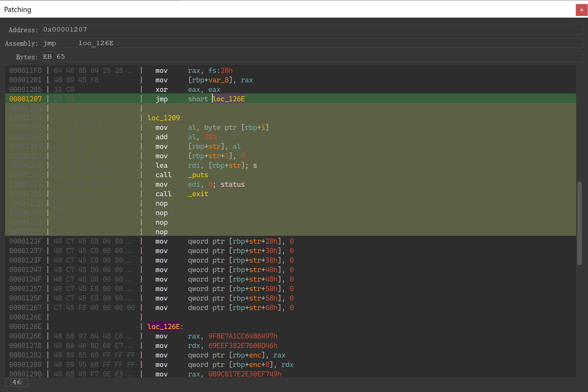Click the vertical scrollbar of the disassembly

(x=579, y=223)
